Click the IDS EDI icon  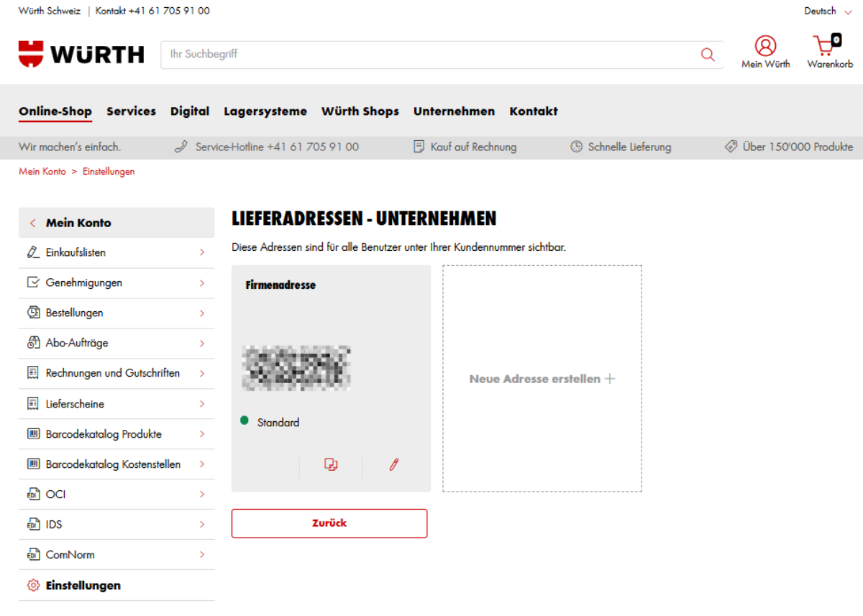[33, 525]
